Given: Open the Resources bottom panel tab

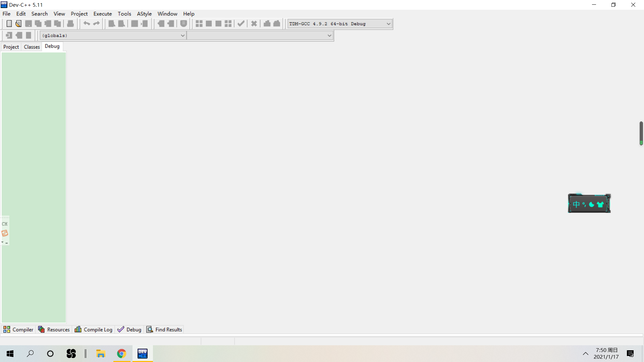Looking at the screenshot, I should coord(54,329).
